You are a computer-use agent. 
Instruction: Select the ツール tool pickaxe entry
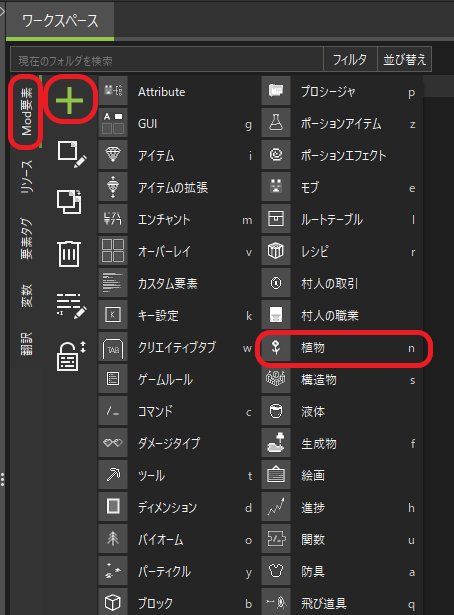[x=177, y=476]
